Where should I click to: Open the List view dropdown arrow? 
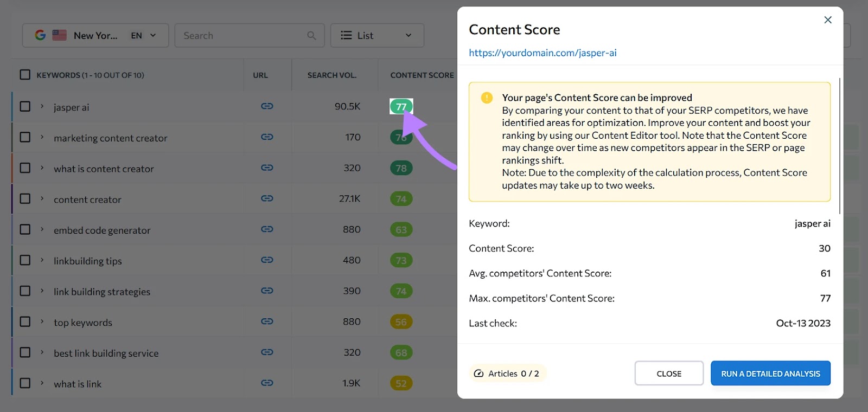pyautogui.click(x=409, y=35)
